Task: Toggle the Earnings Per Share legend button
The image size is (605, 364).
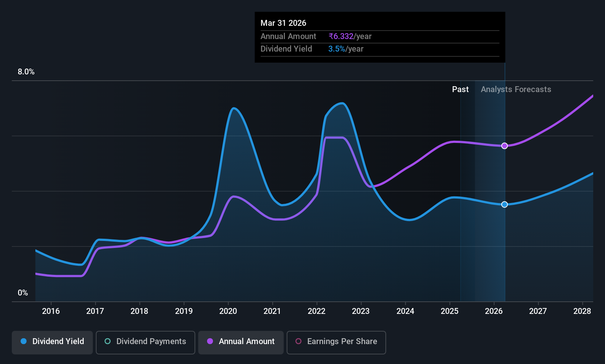Action: (x=336, y=343)
